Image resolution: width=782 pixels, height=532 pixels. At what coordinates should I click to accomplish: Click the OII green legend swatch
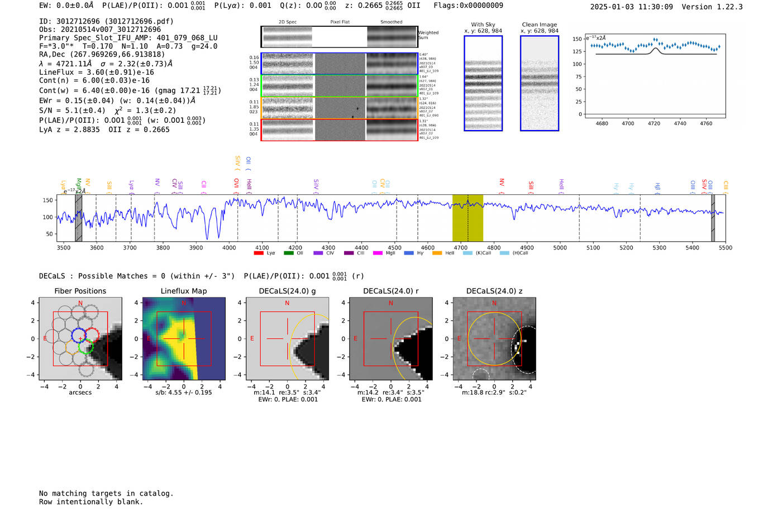[x=288, y=253]
